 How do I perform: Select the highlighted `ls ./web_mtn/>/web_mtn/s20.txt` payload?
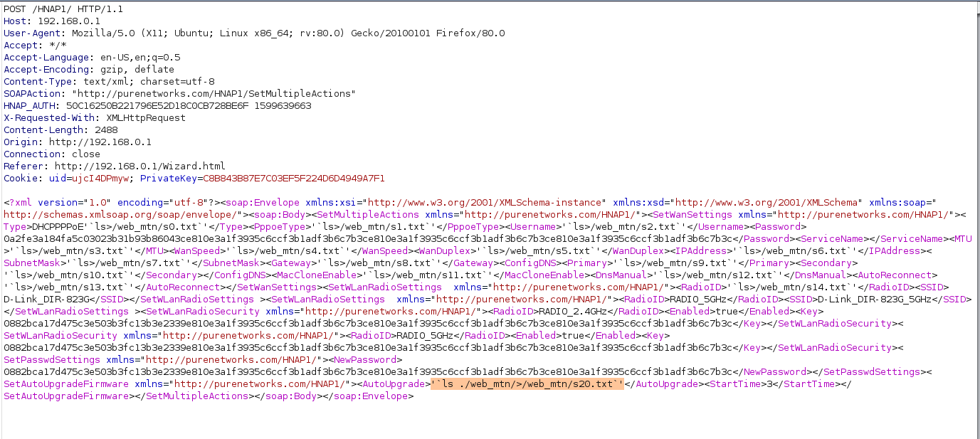click(527, 384)
